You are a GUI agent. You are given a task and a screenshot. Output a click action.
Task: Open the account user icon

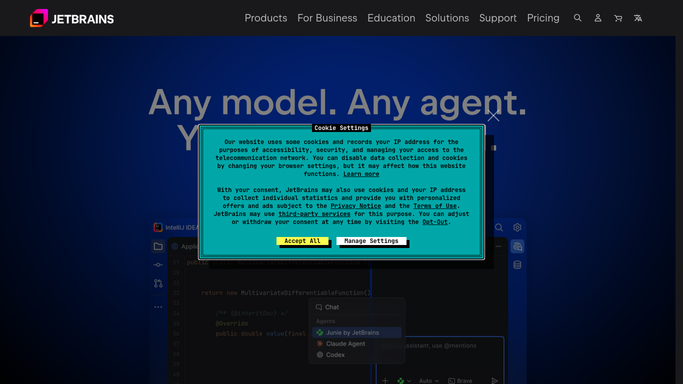pyautogui.click(x=598, y=18)
